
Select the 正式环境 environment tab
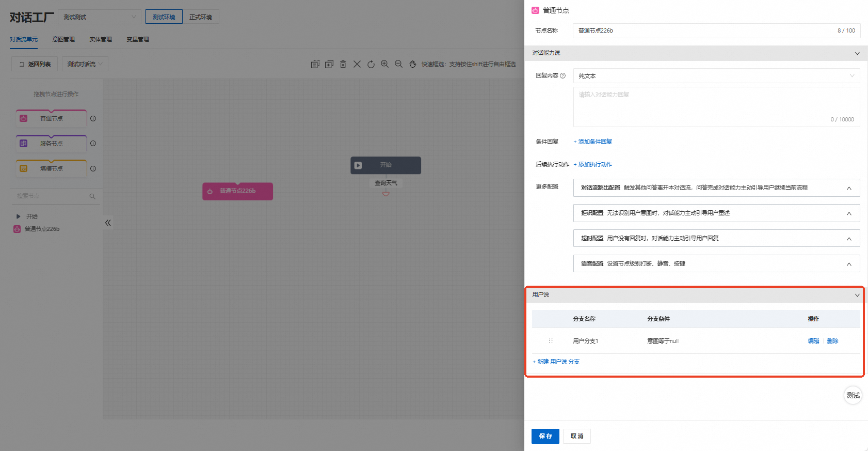201,17
